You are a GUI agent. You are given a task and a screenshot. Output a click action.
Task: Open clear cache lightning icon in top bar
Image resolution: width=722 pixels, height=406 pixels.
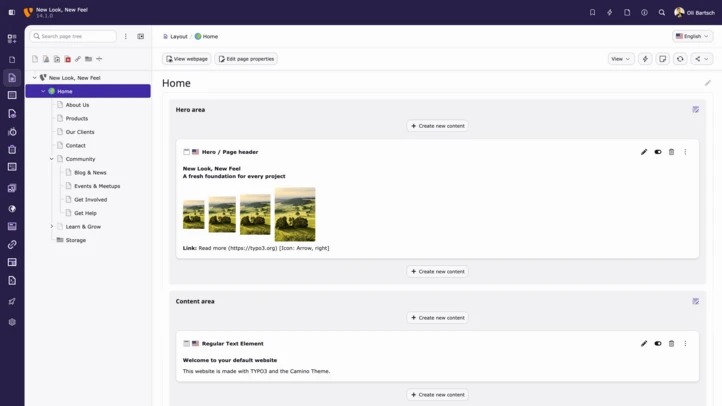tap(610, 12)
